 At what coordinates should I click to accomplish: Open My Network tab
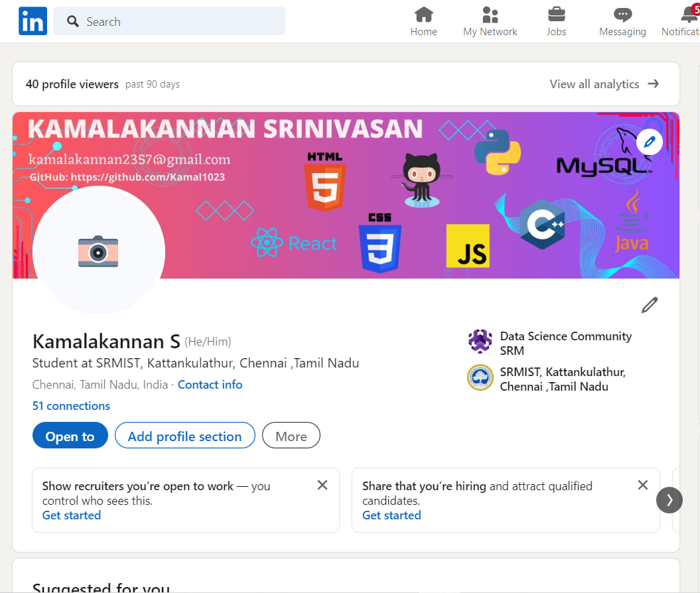point(490,21)
